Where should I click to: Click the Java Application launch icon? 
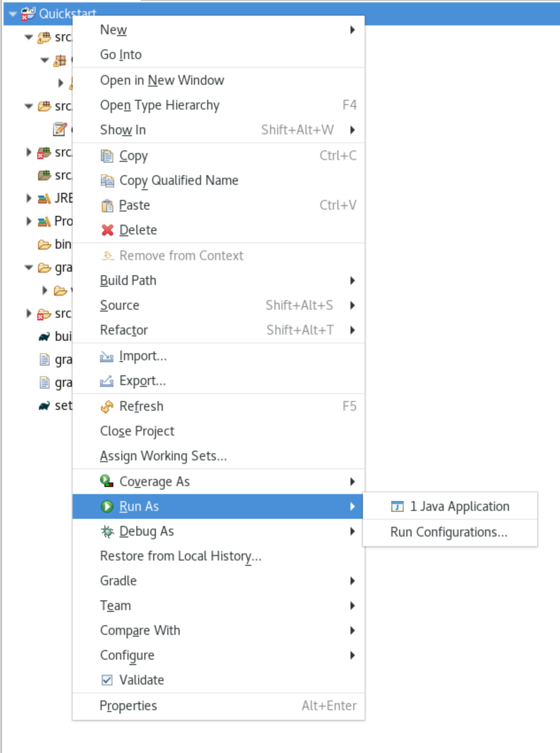(398, 507)
